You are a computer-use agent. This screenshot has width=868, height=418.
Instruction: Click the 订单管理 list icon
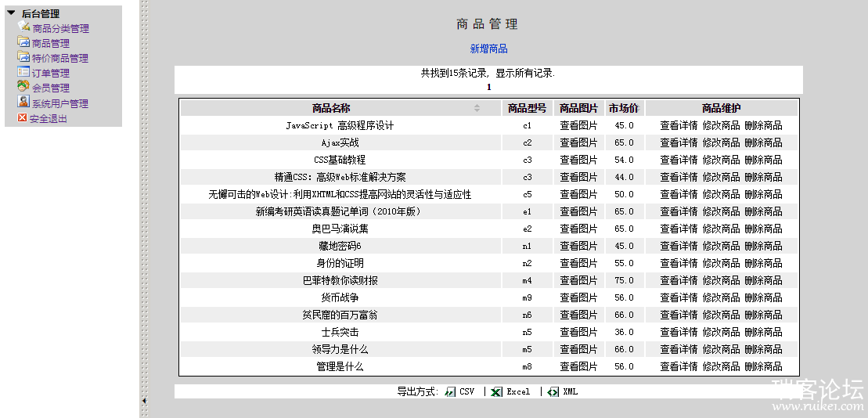[x=23, y=71]
